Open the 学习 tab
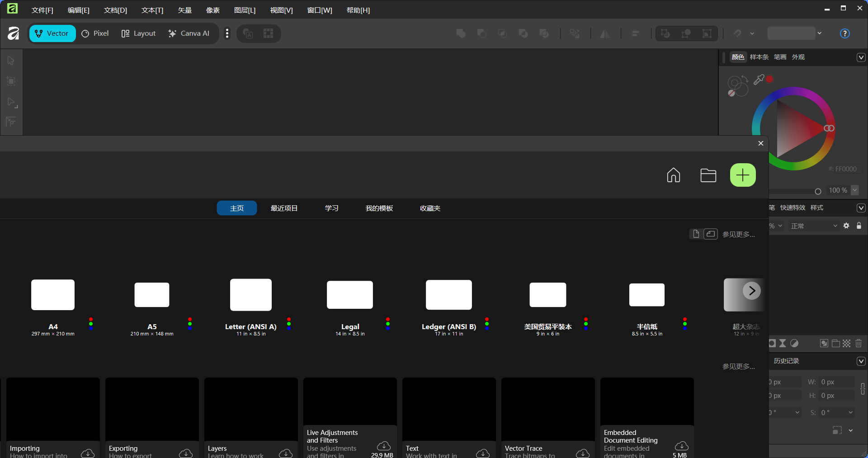Screen dimensions: 868x458 (x=332, y=208)
